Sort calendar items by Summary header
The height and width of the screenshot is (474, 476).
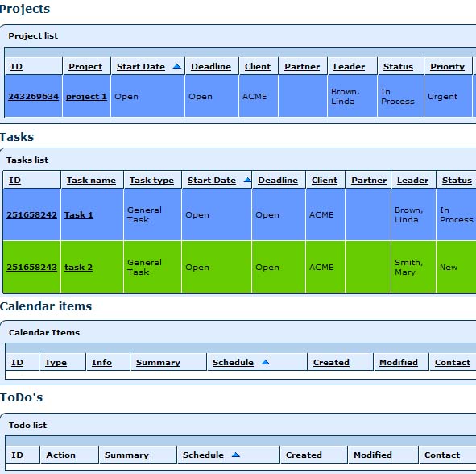coord(158,362)
